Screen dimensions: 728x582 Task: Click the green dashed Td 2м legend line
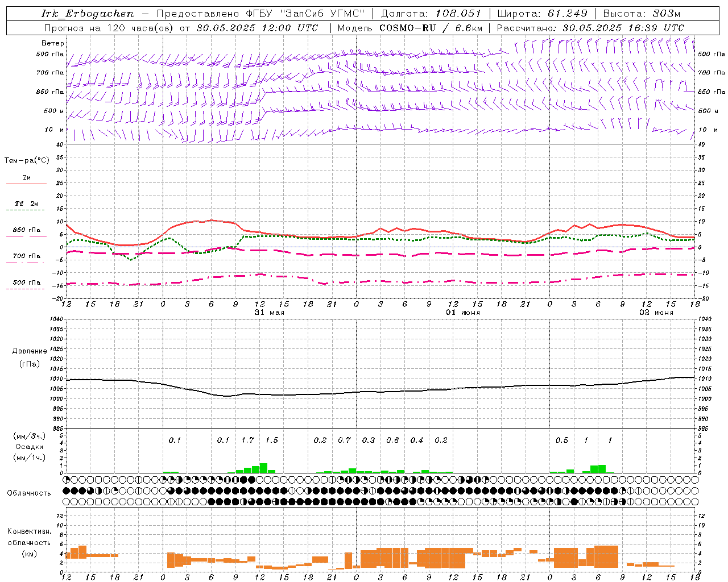(25, 210)
